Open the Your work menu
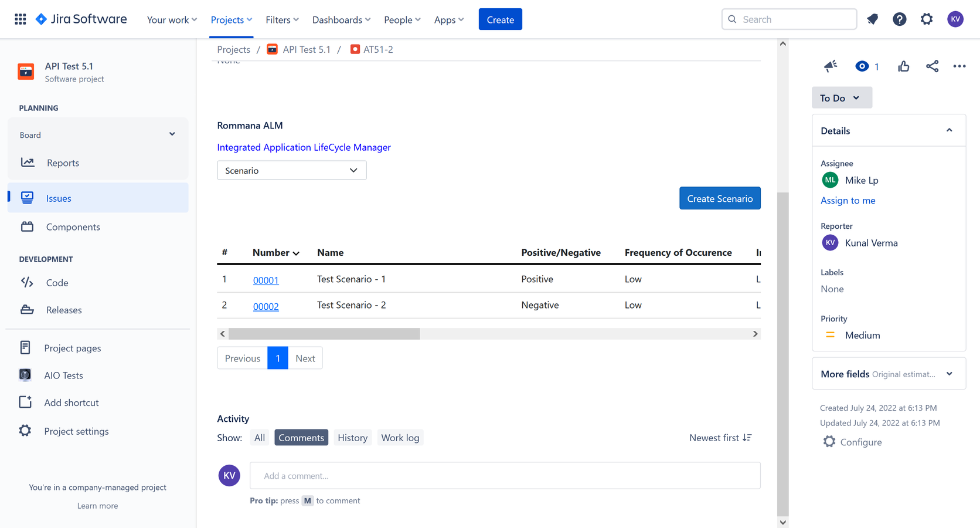The image size is (980, 528). pyautogui.click(x=172, y=19)
